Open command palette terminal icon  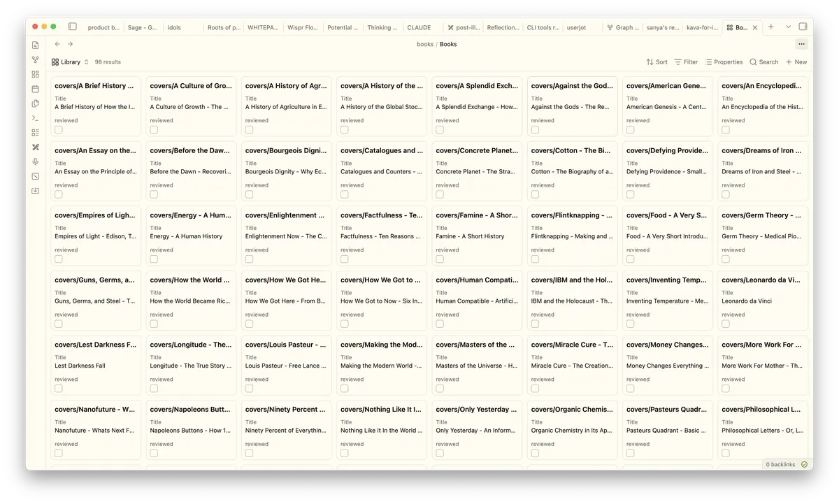tap(36, 118)
